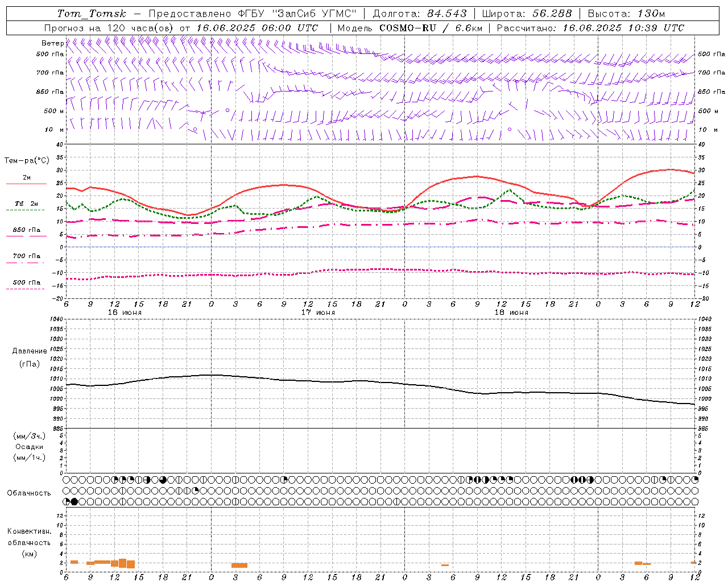Image resolution: width=728 pixels, height=582 pixels.
Task: Click the Прогноз на 120 часа(ов) text
Action: pos(109,28)
